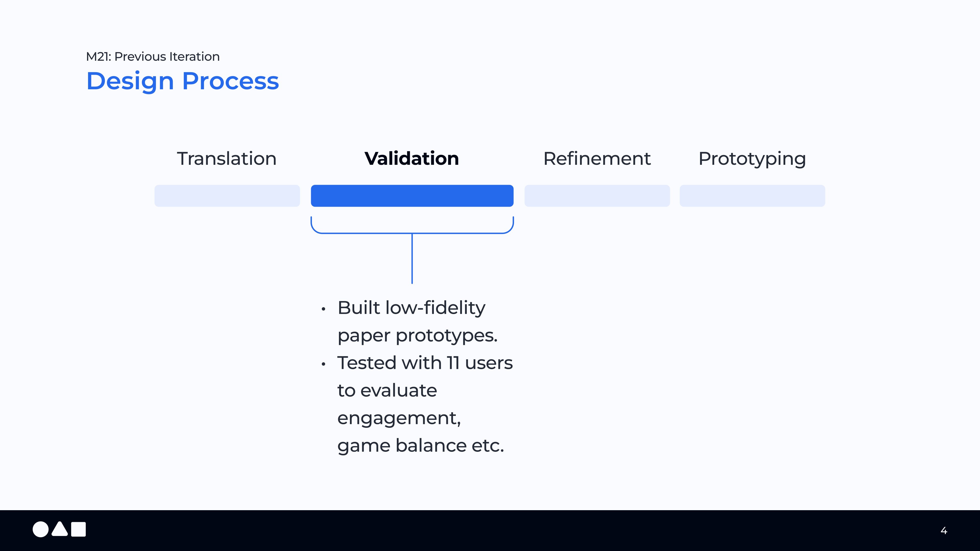Select the blue bracket under Validation bar
The height and width of the screenshot is (551, 980).
pos(412,232)
